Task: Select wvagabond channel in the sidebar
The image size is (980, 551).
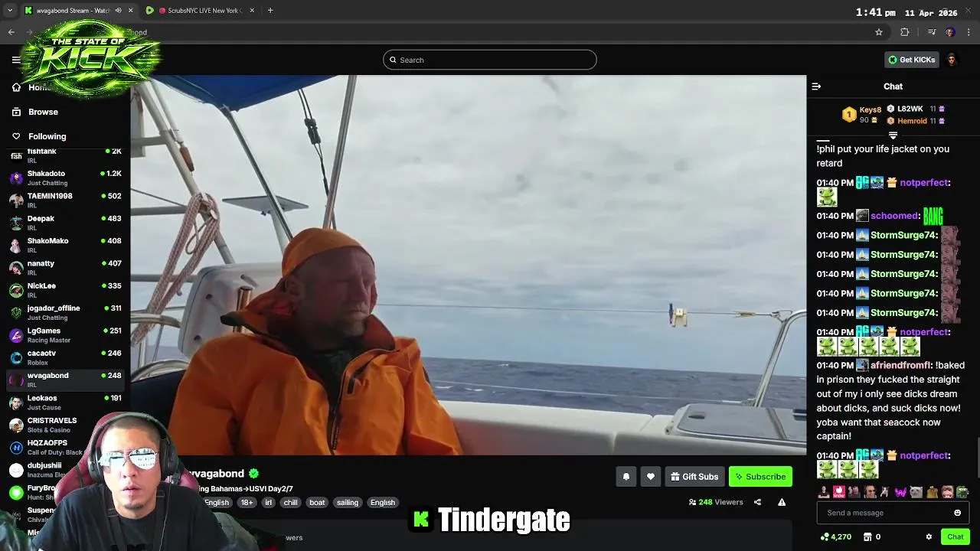Action: [65, 380]
